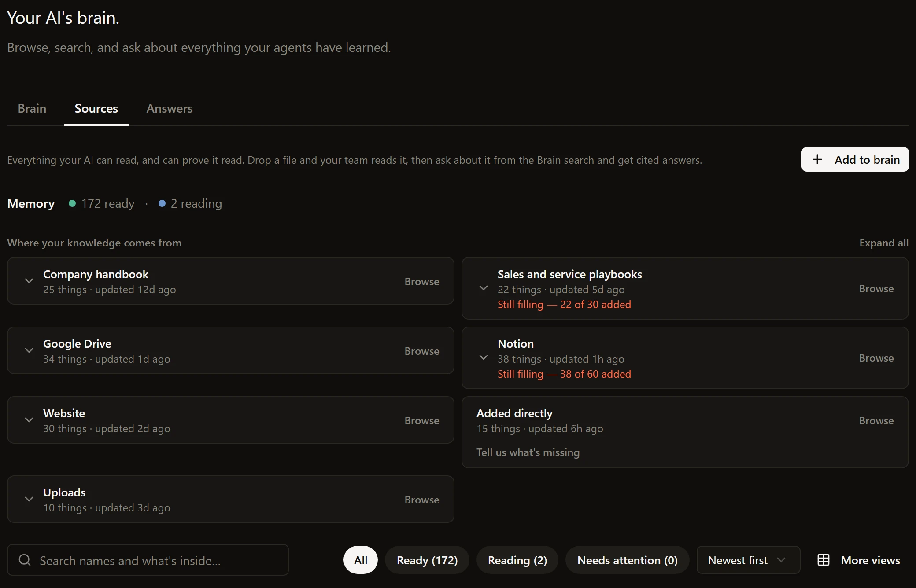Expand the Notion source chevron
Viewport: 916px width, 588px height.
484,357
